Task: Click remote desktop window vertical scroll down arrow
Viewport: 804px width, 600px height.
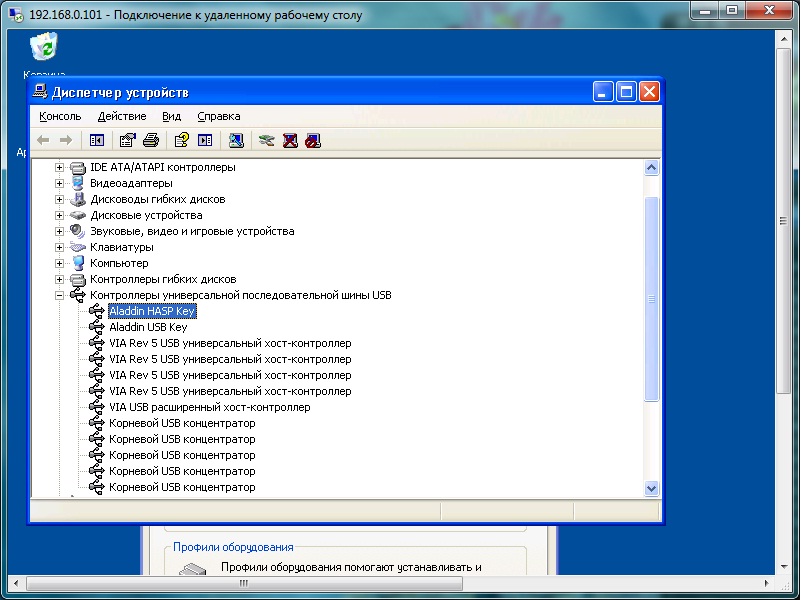Action: pos(783,567)
